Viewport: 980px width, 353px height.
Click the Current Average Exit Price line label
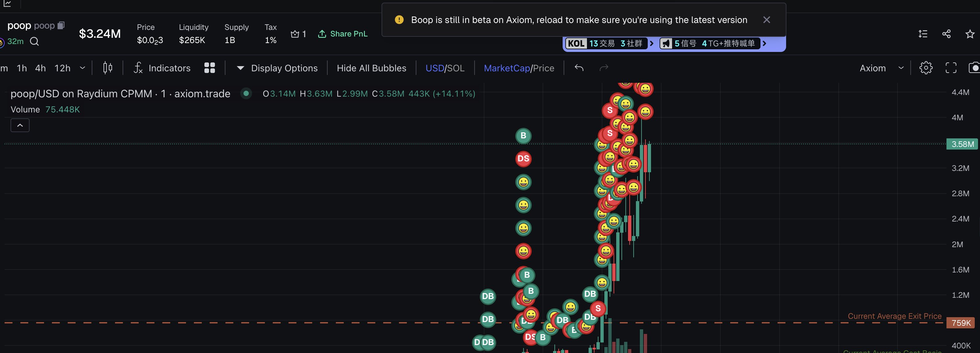pyautogui.click(x=895, y=316)
